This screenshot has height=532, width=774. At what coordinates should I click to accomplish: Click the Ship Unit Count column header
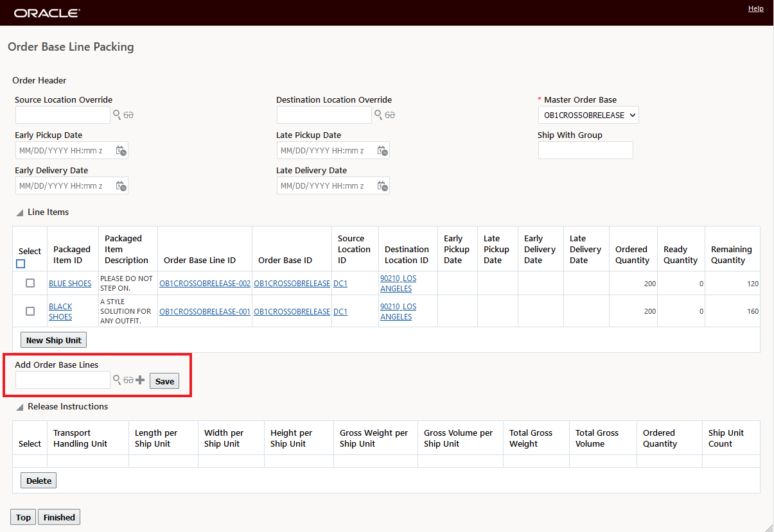[x=726, y=438]
